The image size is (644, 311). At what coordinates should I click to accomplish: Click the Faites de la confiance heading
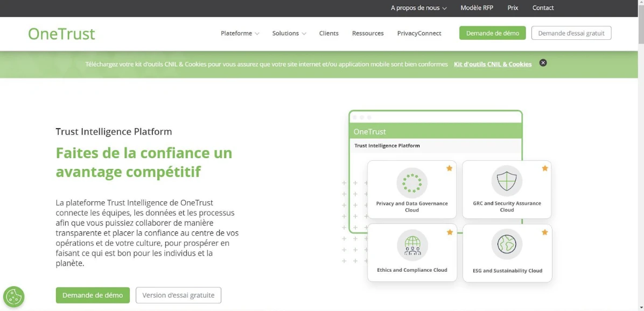click(x=144, y=162)
